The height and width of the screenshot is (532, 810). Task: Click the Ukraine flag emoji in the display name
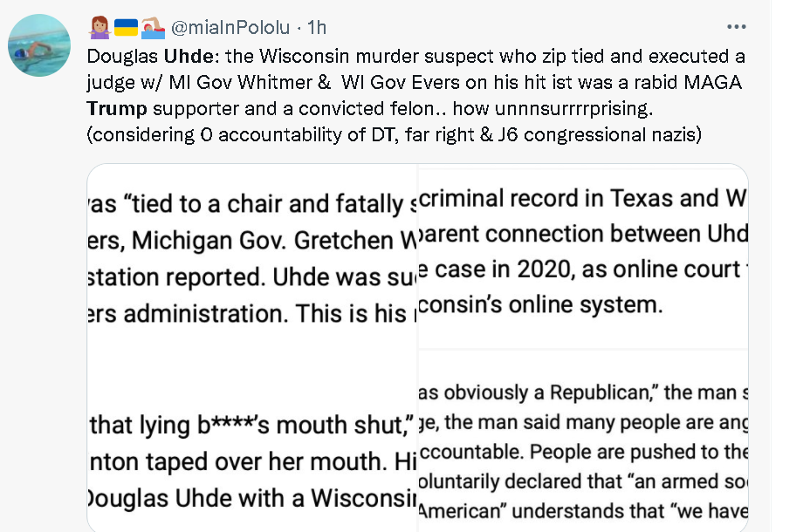pos(126,29)
